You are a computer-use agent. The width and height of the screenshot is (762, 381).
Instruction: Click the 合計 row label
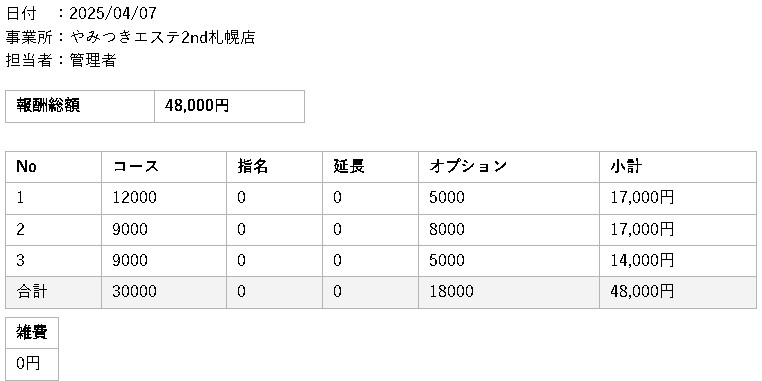32,292
